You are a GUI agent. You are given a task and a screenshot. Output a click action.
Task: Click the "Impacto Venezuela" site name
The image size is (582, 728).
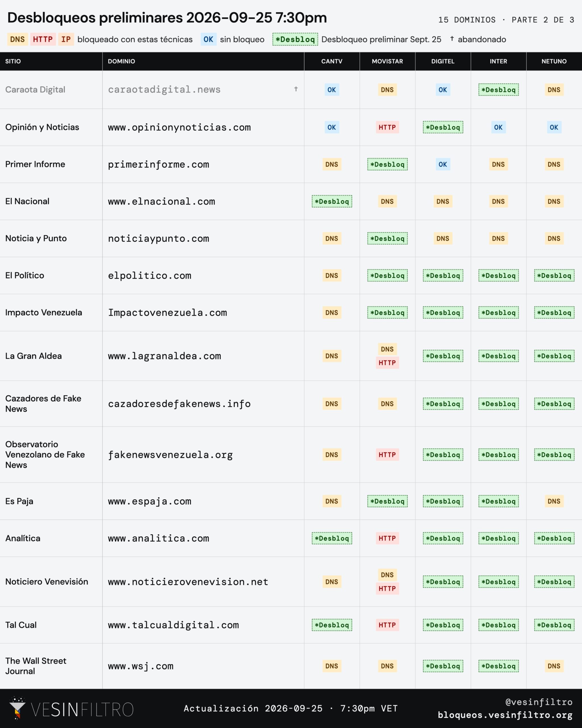click(43, 312)
